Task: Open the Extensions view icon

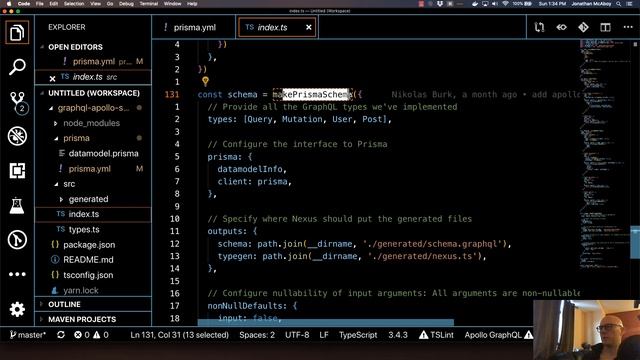Action: (17, 171)
